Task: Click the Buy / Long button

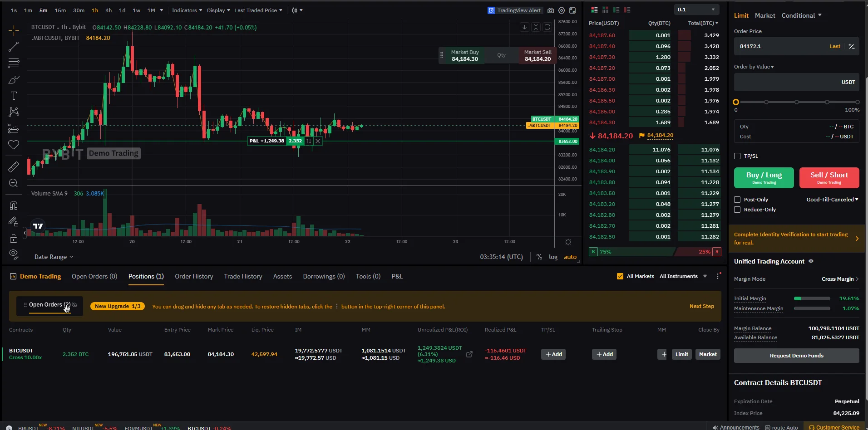Action: pos(764,177)
